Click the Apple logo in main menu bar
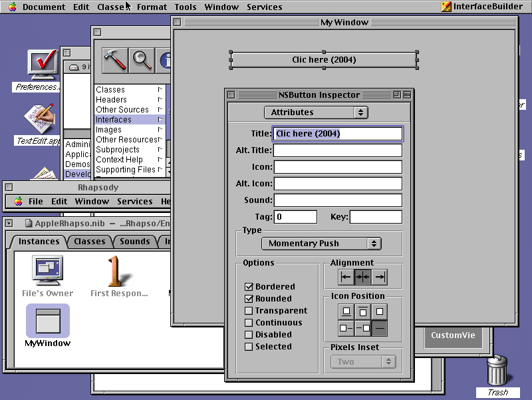The height and width of the screenshot is (400, 532). pos(12,7)
